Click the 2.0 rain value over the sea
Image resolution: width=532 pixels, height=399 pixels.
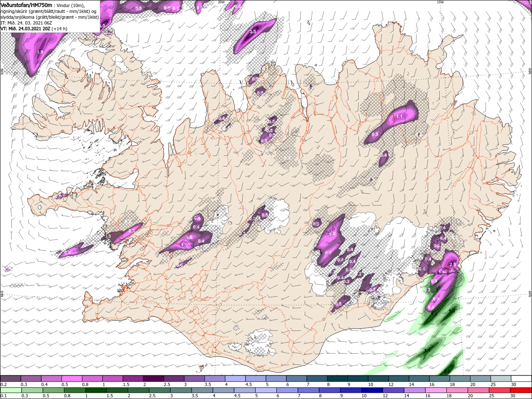coord(447,371)
